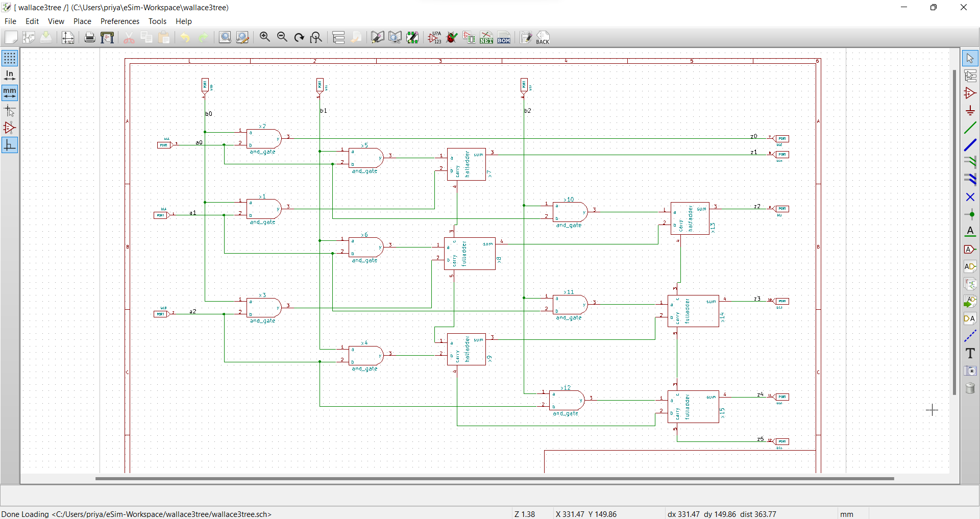Viewport: 980px width, 519px height.
Task: Select the Place Wire tool
Action: coord(970,128)
